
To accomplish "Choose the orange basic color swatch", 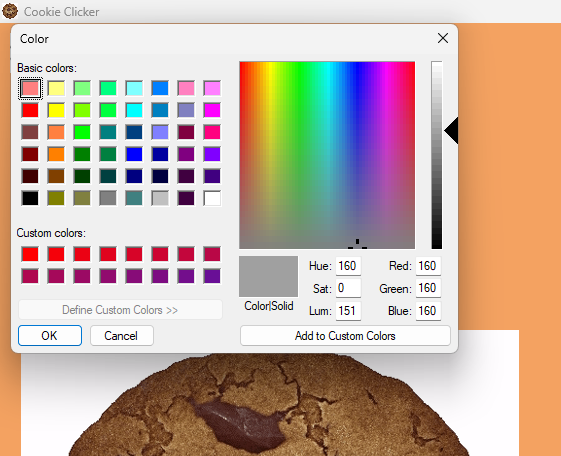I will click(x=56, y=154).
